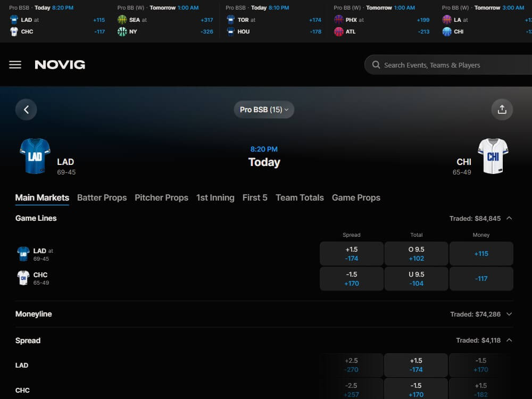Select LAD -1.5 at +170 in Spread section
Image resolution: width=532 pixels, height=399 pixels.
click(481, 365)
